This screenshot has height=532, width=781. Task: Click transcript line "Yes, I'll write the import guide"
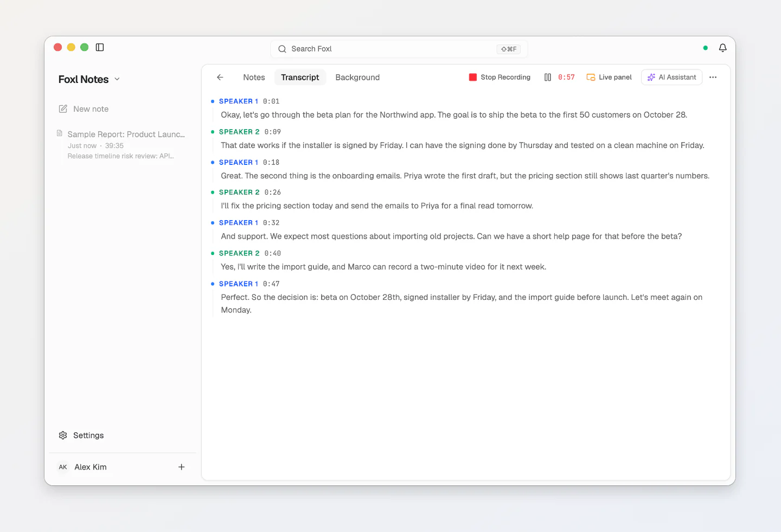tap(383, 267)
